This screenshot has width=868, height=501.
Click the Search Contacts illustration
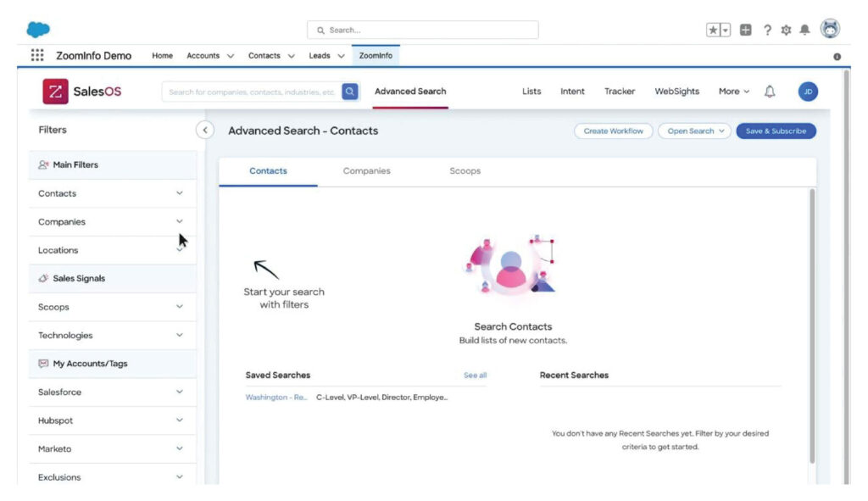coord(511,266)
